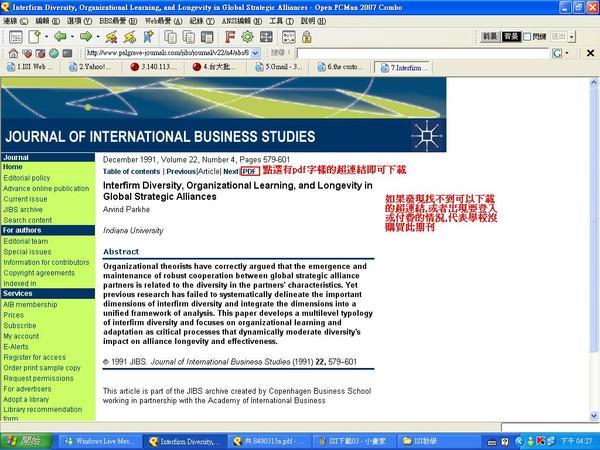The image size is (600, 450).
Task: Click the 前景 foreground color button
Action: coord(490,37)
